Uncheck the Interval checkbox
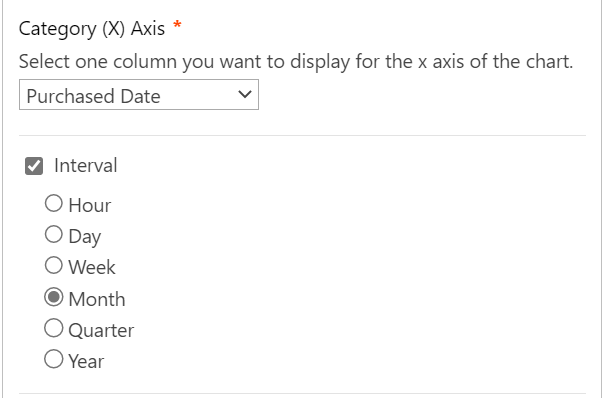Image resolution: width=605 pixels, height=398 pixels. click(x=34, y=166)
